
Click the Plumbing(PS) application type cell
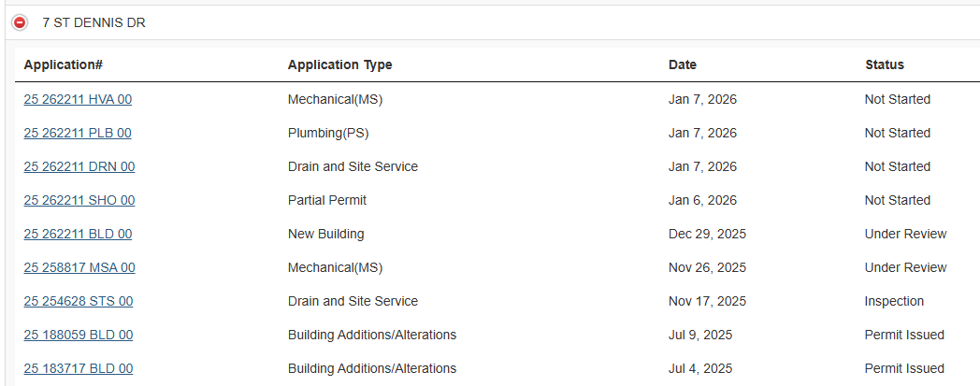[x=328, y=133]
